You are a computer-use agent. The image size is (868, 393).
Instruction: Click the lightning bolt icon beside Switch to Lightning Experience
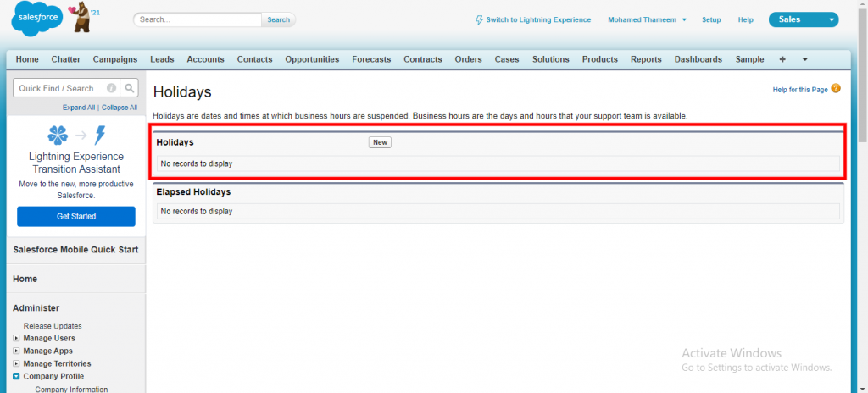[x=480, y=20]
